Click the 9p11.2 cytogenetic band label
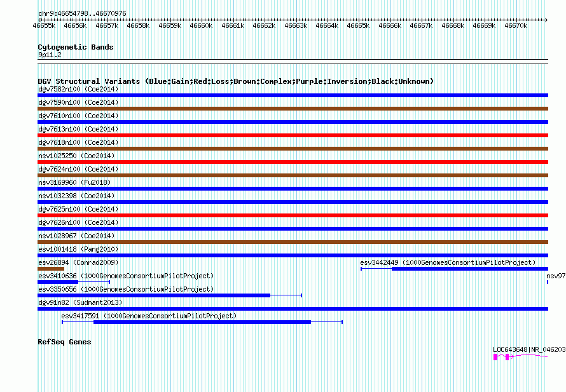Screen dimensions: 566x392 [50, 55]
